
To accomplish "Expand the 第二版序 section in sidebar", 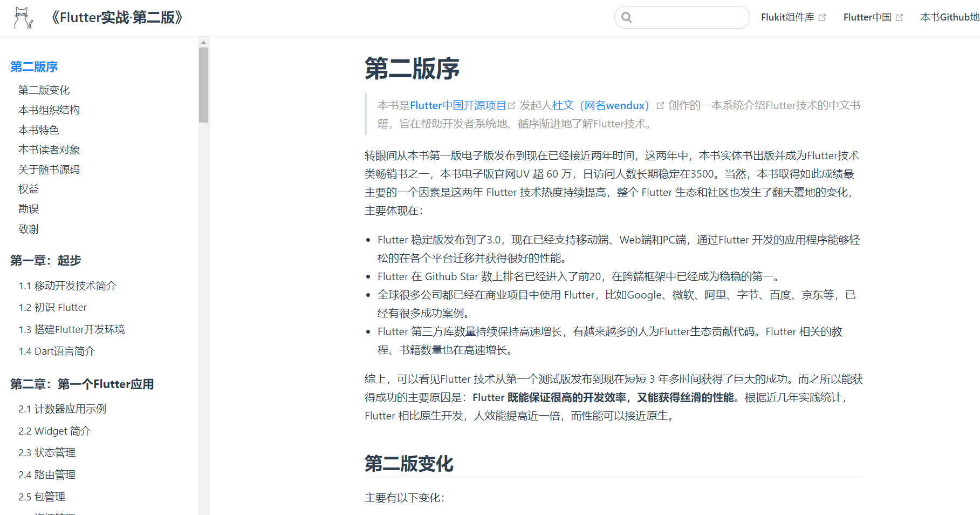I will click(33, 66).
